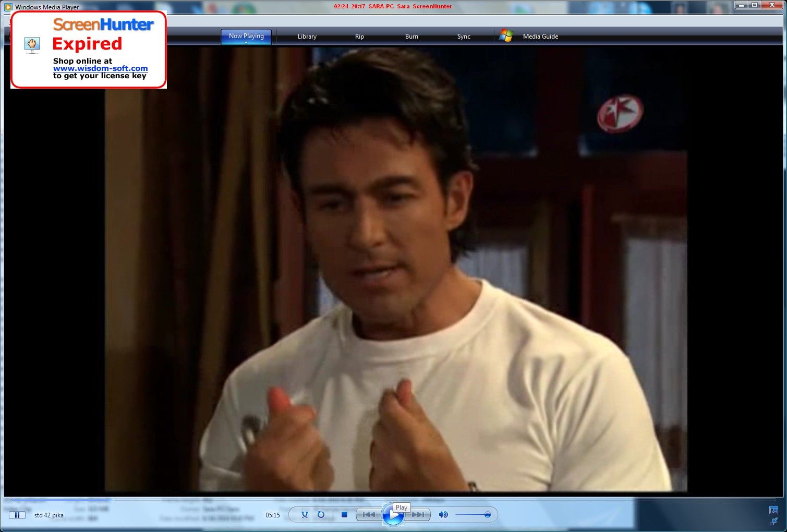Click the volume slider track
Image resolution: width=787 pixels, height=532 pixels.
473,515
